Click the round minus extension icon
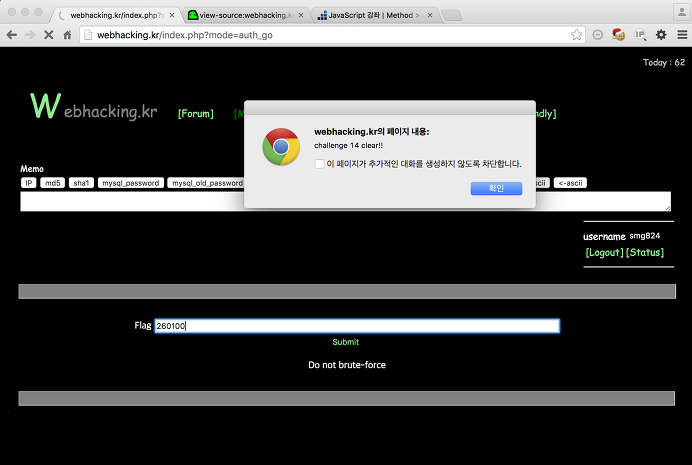The width and height of the screenshot is (692, 465). tap(598, 35)
